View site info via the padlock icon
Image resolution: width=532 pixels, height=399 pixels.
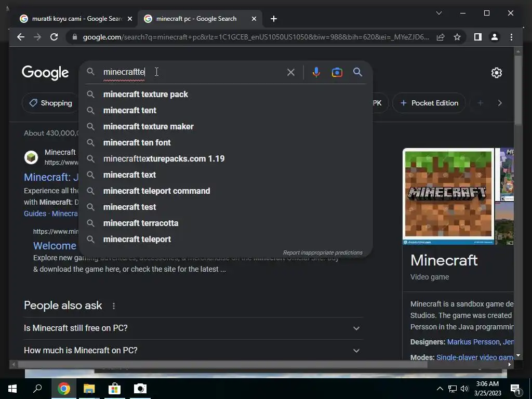click(75, 37)
